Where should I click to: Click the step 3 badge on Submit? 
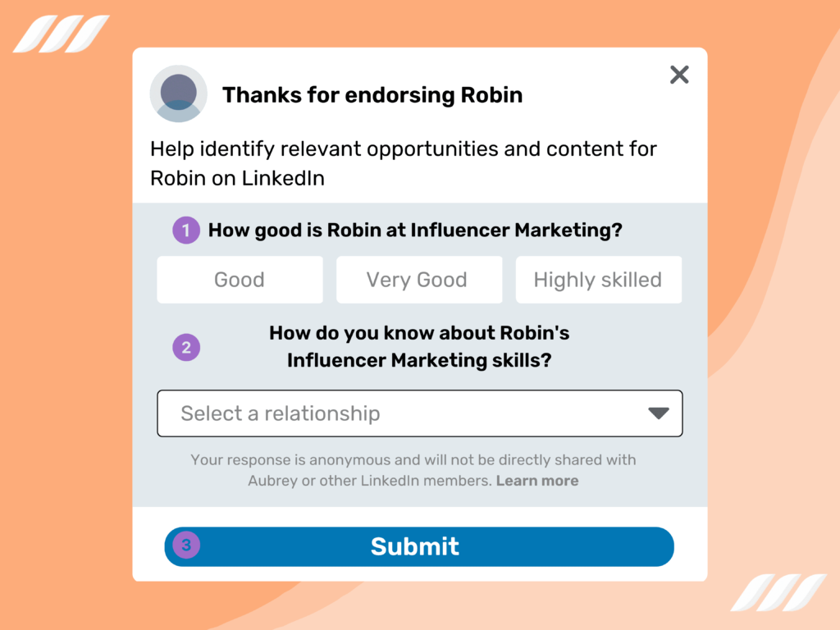pyautogui.click(x=186, y=546)
